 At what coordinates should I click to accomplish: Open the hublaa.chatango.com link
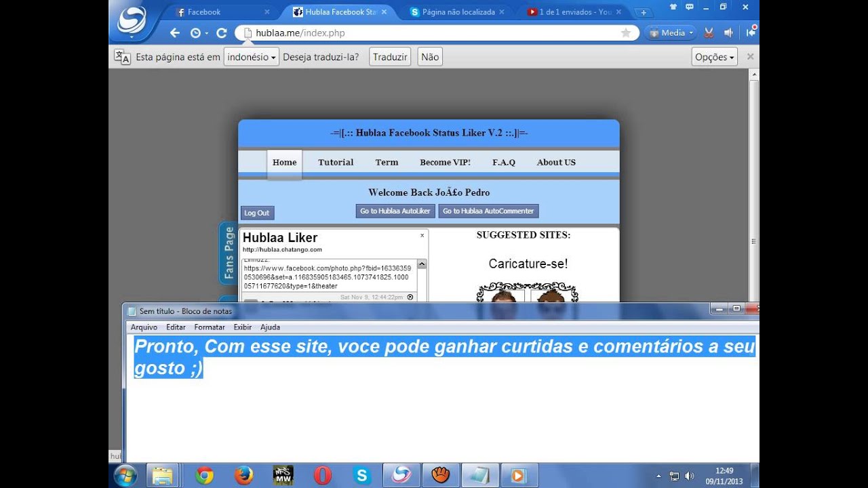pos(282,249)
